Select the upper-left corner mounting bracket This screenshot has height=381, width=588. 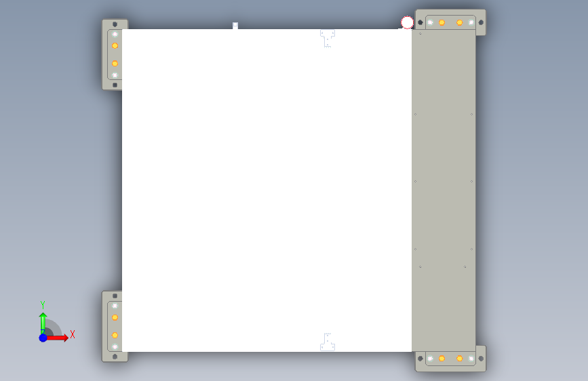115,55
